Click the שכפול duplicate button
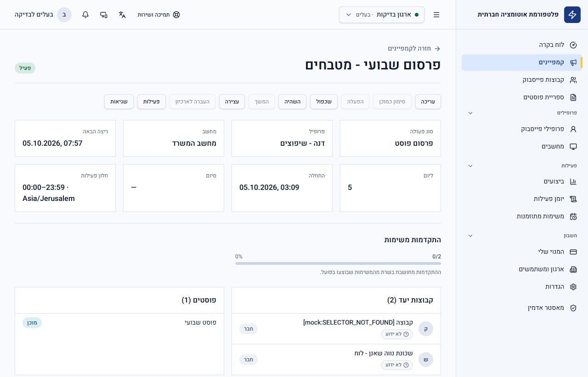The width and height of the screenshot is (588, 377). pos(324,102)
